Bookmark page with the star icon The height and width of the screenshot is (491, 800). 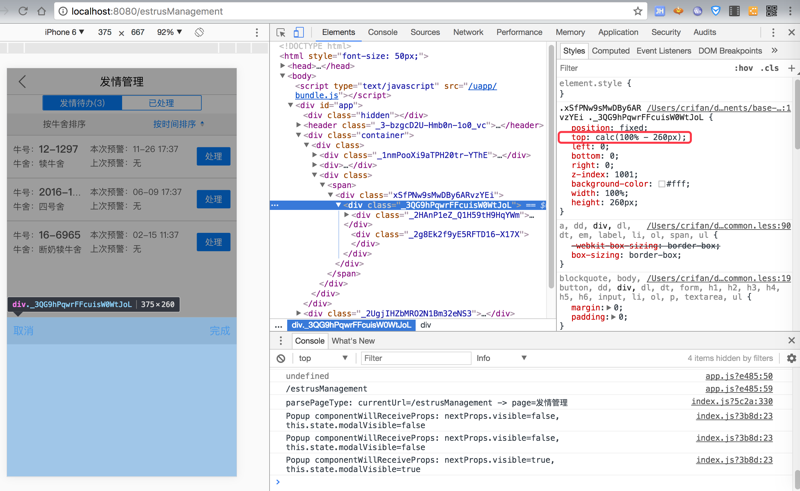coord(637,11)
